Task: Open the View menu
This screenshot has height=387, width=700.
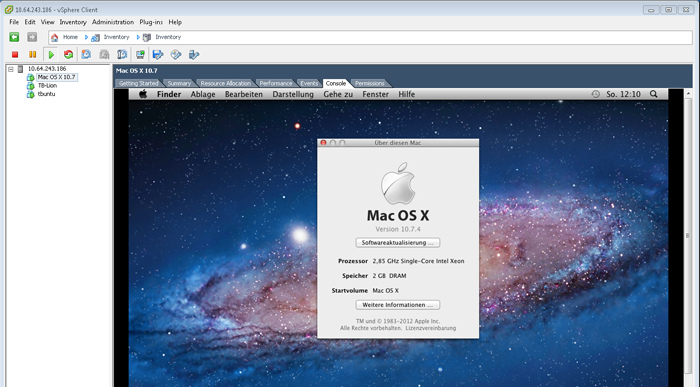Action: pos(47,22)
